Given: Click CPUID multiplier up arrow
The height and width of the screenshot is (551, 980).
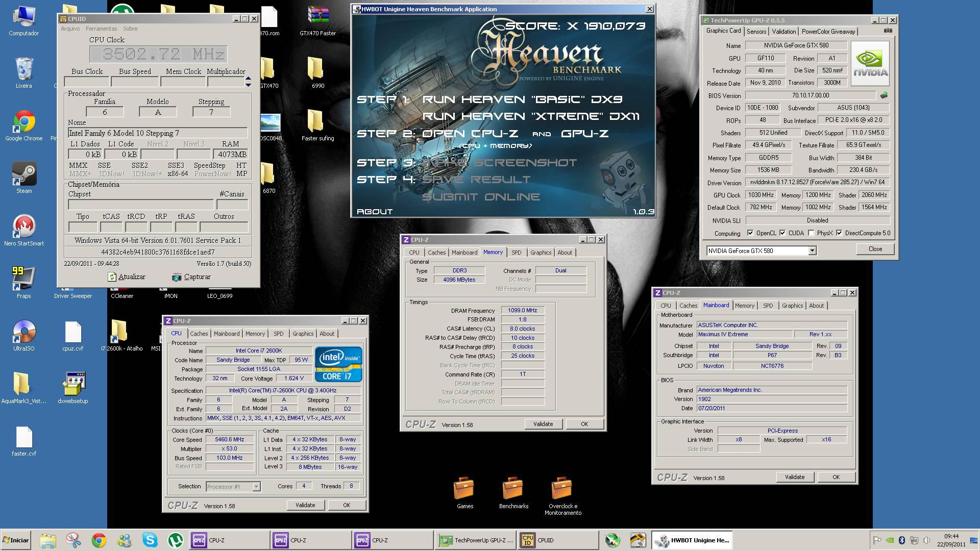Looking at the screenshot, I should coord(248,78).
